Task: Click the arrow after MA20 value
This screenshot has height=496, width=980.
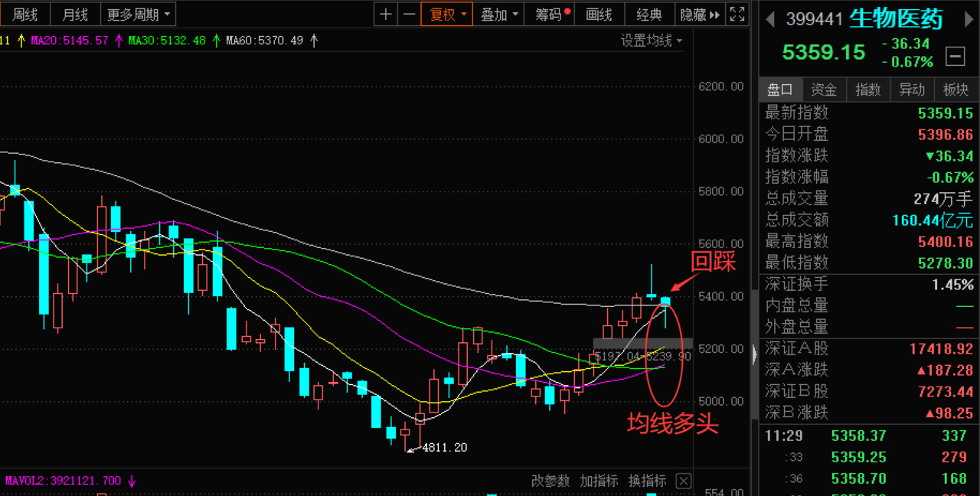Action: click(119, 40)
